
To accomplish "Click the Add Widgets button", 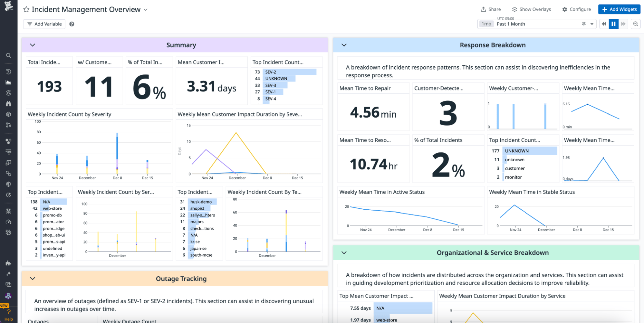I will 619,9.
